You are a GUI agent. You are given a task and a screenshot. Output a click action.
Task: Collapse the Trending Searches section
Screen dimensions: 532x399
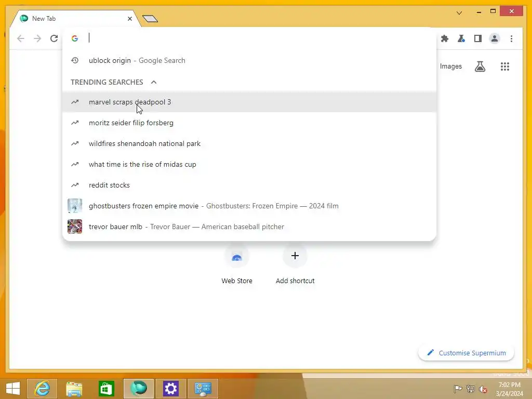point(154,82)
